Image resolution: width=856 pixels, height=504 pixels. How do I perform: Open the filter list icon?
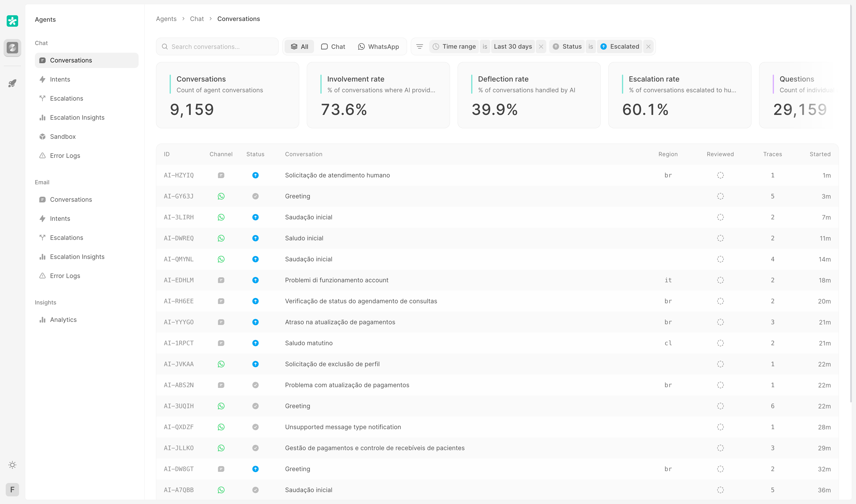[420, 46]
